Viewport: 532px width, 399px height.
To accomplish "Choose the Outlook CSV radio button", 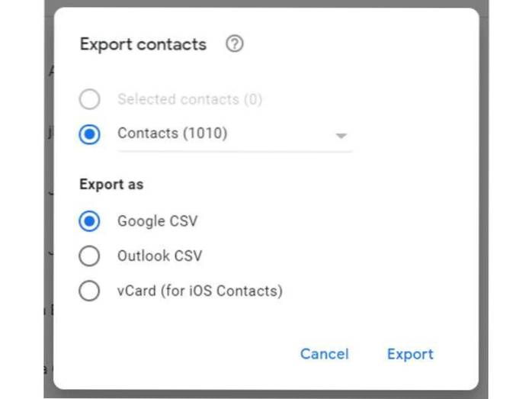I will click(x=89, y=256).
